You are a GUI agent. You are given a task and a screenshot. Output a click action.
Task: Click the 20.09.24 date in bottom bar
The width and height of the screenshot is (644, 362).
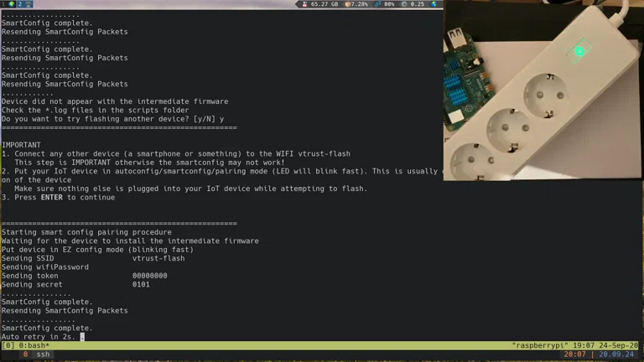pos(617,355)
